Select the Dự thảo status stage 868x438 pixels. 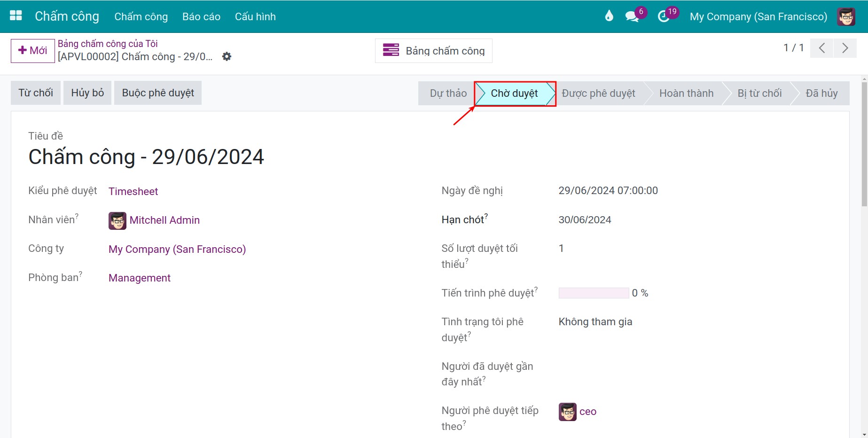pos(448,93)
